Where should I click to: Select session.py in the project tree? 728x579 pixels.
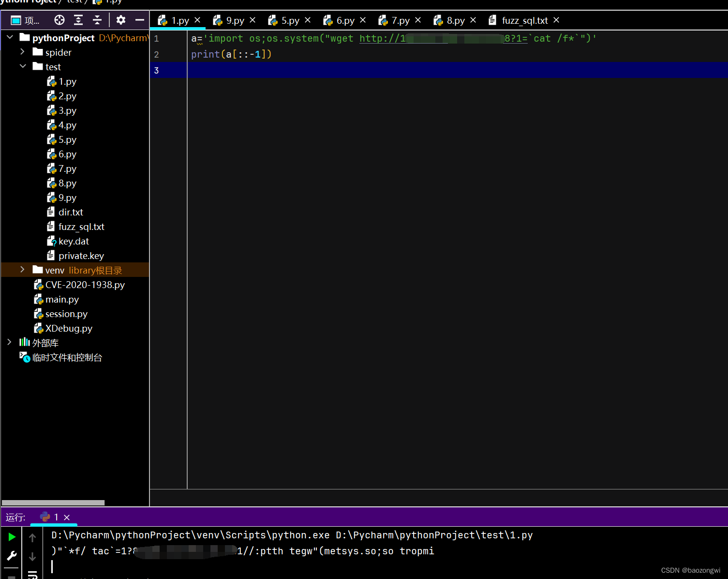pos(61,314)
